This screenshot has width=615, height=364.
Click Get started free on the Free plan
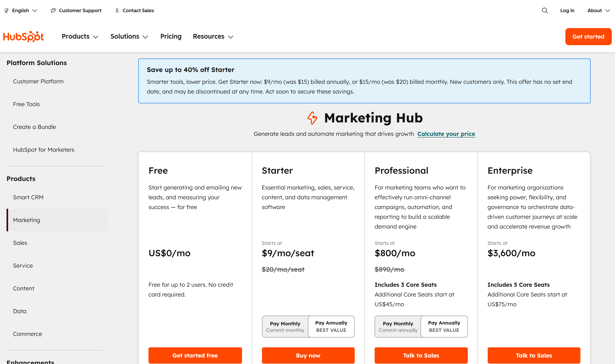(x=195, y=355)
